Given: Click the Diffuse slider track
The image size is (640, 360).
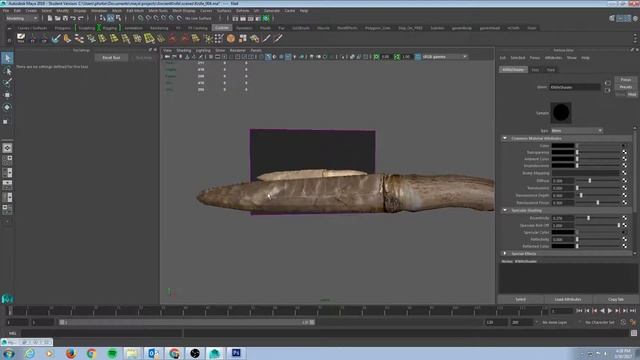Looking at the screenshot, I should (x=598, y=180).
